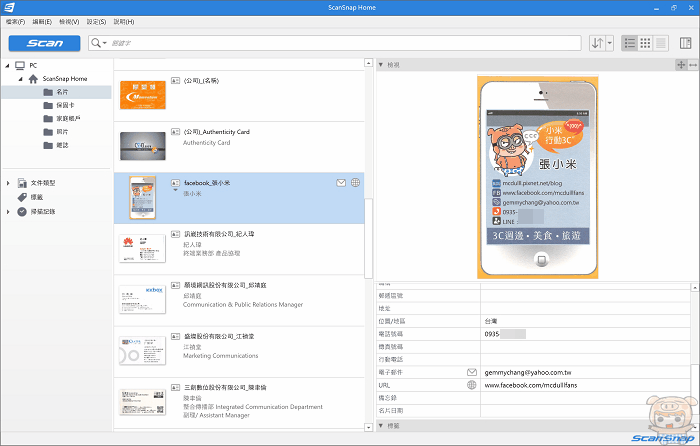Click globe icon on facebook_張小米 list row

pyautogui.click(x=357, y=183)
